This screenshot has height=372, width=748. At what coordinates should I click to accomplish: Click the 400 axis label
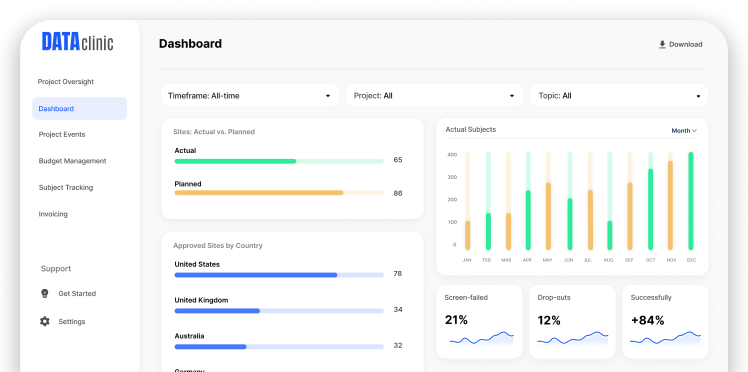click(452, 155)
